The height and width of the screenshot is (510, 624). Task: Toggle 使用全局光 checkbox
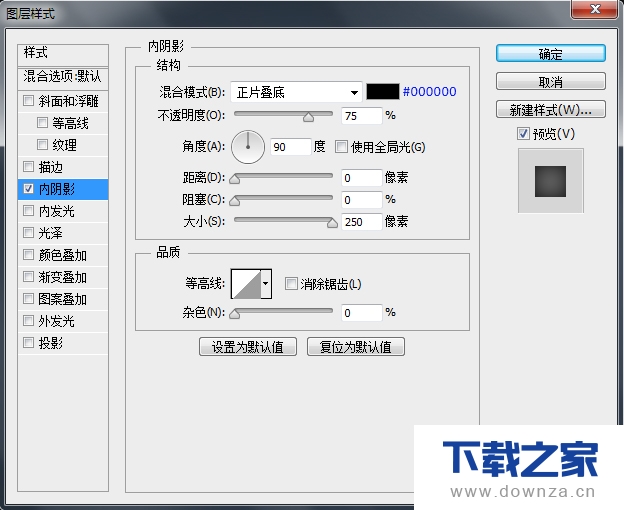[x=341, y=147]
